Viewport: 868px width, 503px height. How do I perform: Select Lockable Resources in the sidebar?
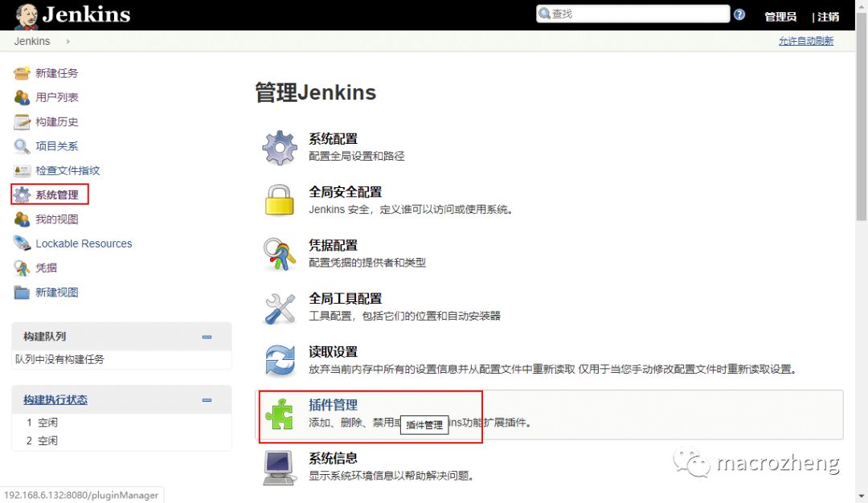tap(84, 243)
